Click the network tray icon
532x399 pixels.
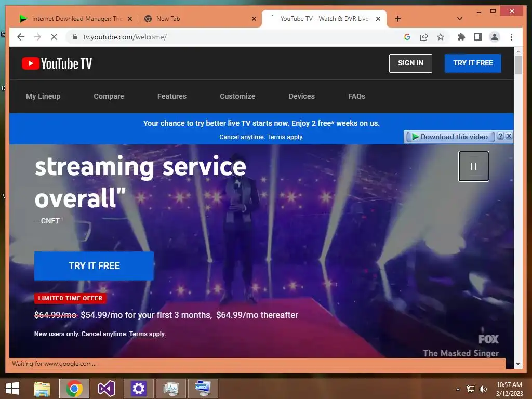coord(471,389)
